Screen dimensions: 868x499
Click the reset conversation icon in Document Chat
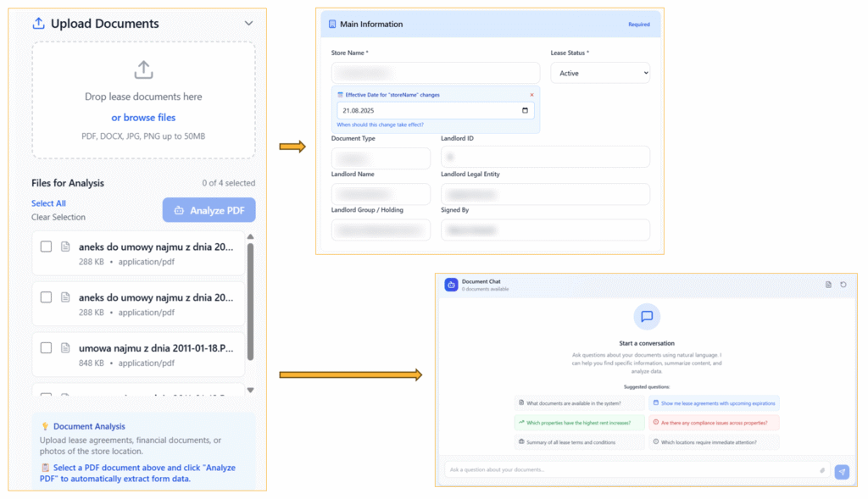(x=843, y=285)
